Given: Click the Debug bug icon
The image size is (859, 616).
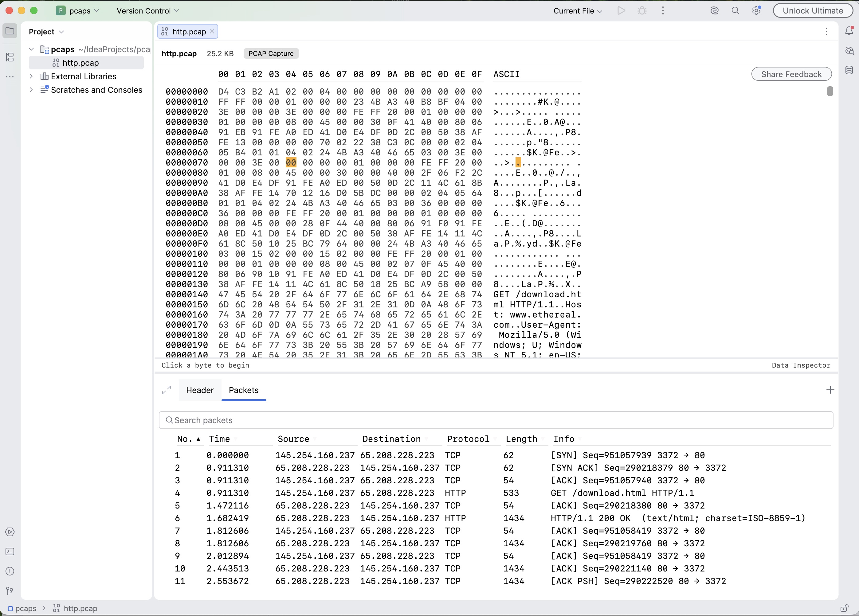Looking at the screenshot, I should (x=642, y=11).
